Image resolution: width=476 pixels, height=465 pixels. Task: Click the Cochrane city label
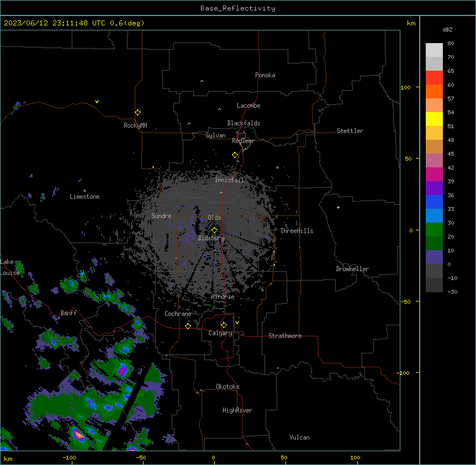(x=178, y=314)
